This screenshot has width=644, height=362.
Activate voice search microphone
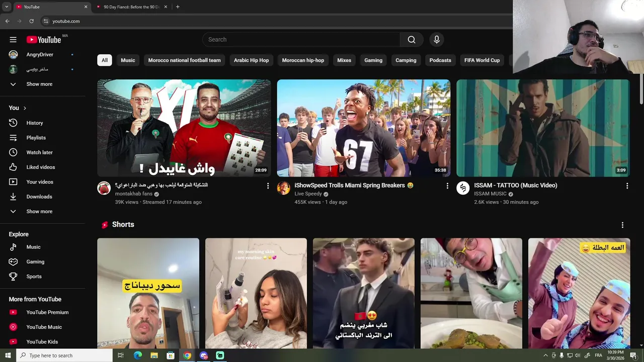coord(437,40)
